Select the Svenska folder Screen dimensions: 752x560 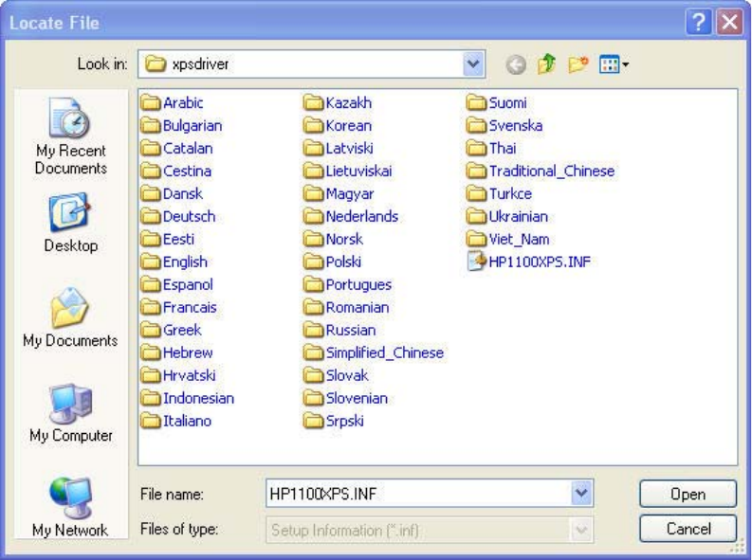pyautogui.click(x=504, y=125)
